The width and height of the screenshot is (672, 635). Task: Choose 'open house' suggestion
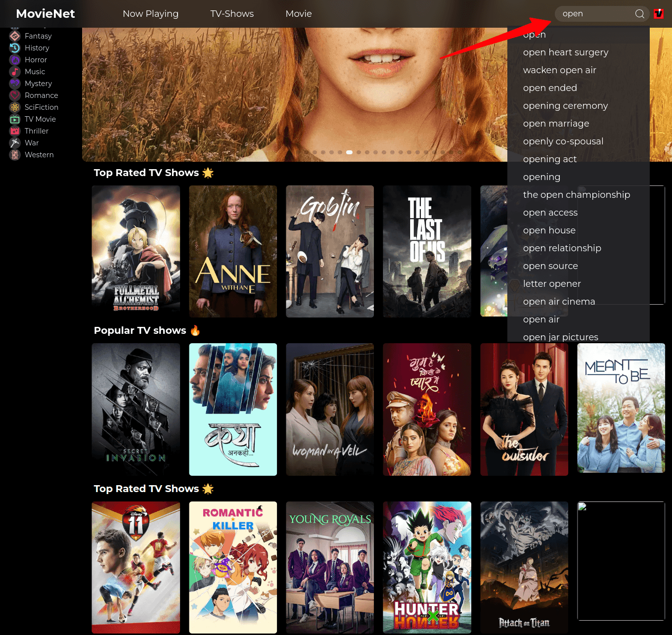pos(579,230)
